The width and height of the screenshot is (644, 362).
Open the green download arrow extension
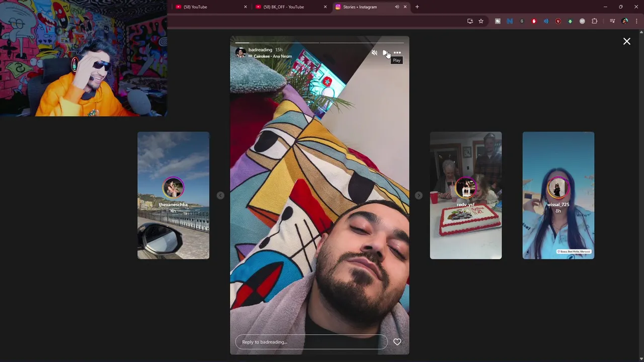coord(570,21)
